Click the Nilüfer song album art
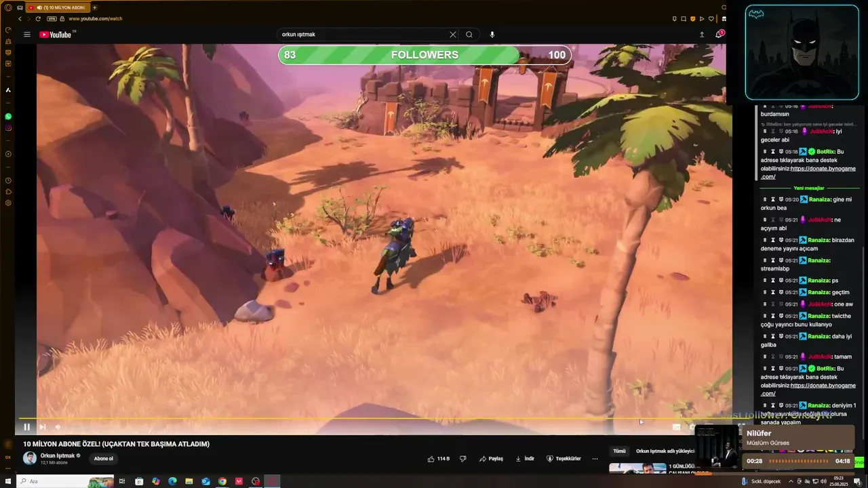Viewport: 868px width, 488px height. click(x=717, y=447)
